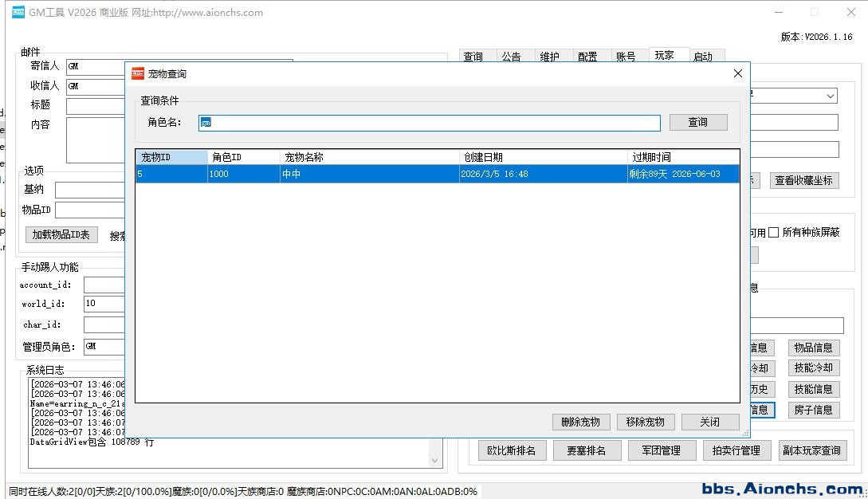Sort by 宠物ID column header
The height and width of the screenshot is (499, 868).
[171, 157]
